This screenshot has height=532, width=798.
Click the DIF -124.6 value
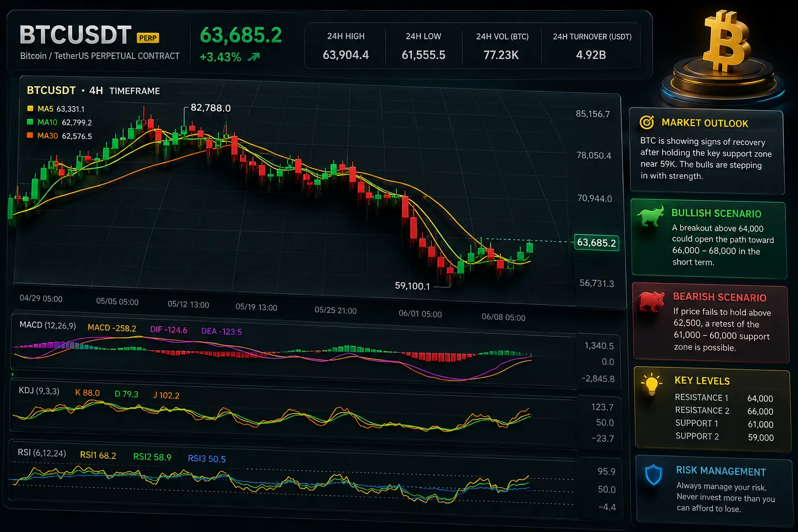click(x=169, y=330)
